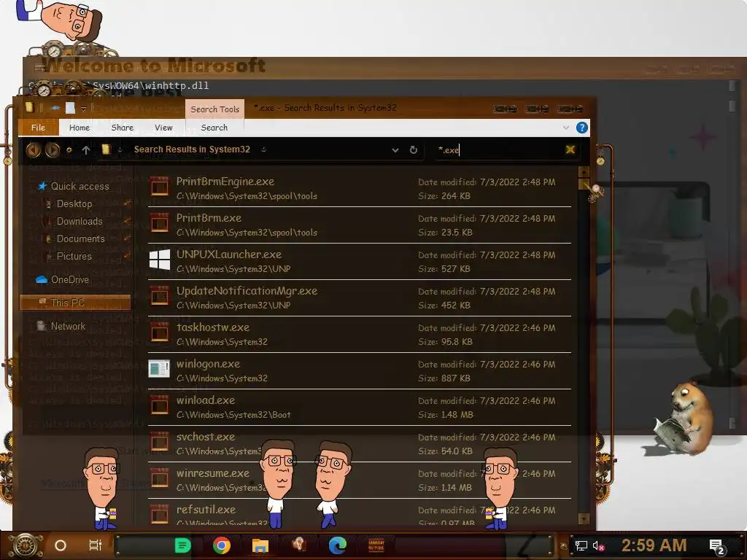Click the PrintBrm.exe file name
The image size is (747, 560).
tap(209, 218)
